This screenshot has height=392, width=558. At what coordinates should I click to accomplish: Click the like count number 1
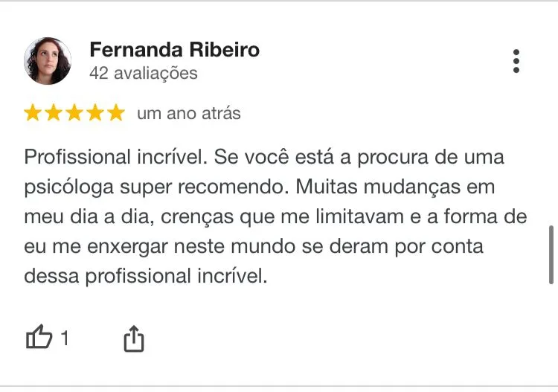point(65,339)
